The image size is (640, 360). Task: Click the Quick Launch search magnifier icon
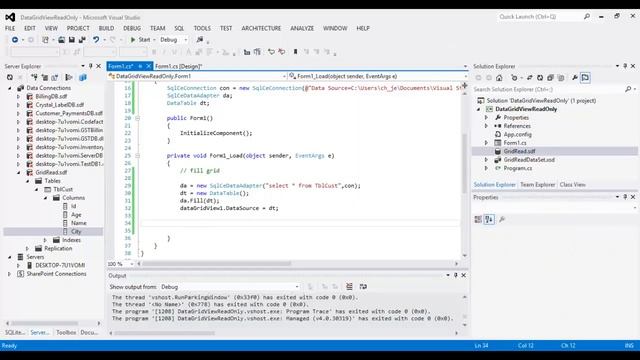pyautogui.click(x=587, y=17)
